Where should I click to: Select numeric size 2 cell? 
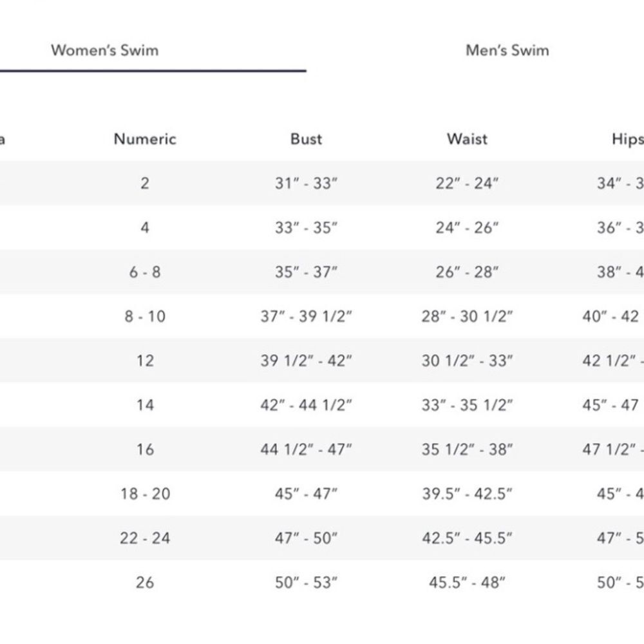[145, 183]
